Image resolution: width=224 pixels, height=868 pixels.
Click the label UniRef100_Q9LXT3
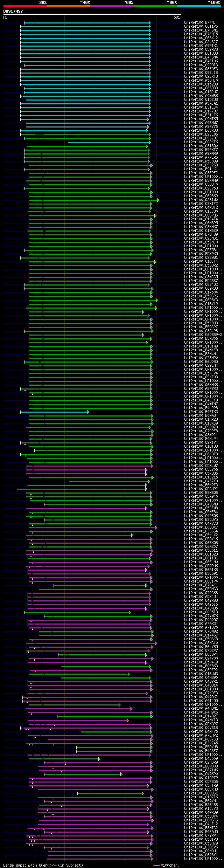201,76
